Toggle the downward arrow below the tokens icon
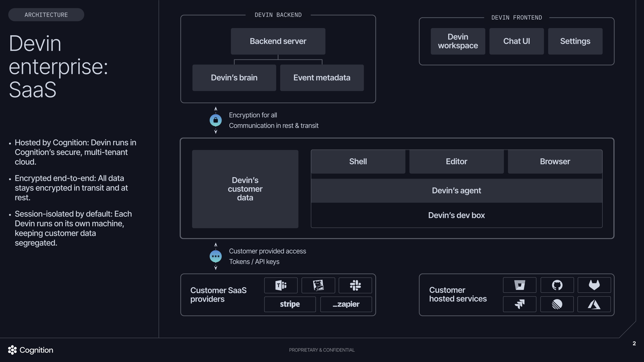Viewport: 644px width, 362px height. coord(216,268)
